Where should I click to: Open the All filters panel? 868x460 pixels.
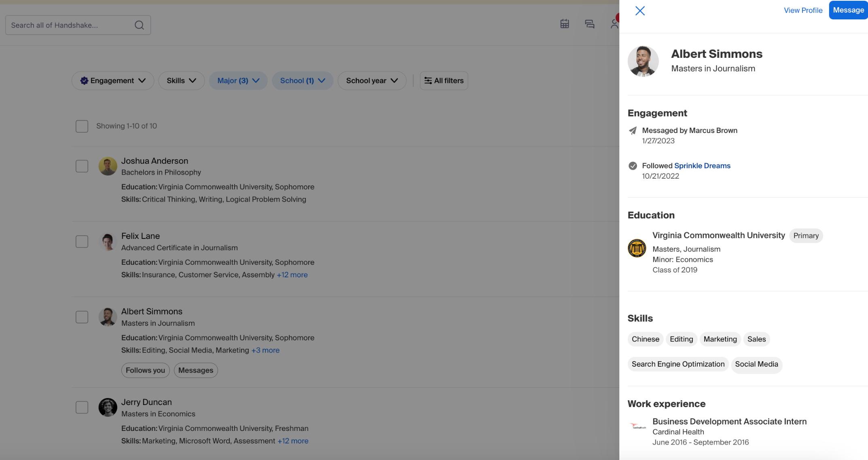click(444, 80)
